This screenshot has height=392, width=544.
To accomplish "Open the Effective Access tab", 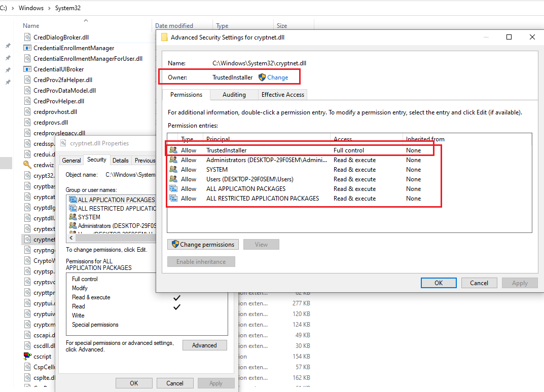I will (x=283, y=95).
